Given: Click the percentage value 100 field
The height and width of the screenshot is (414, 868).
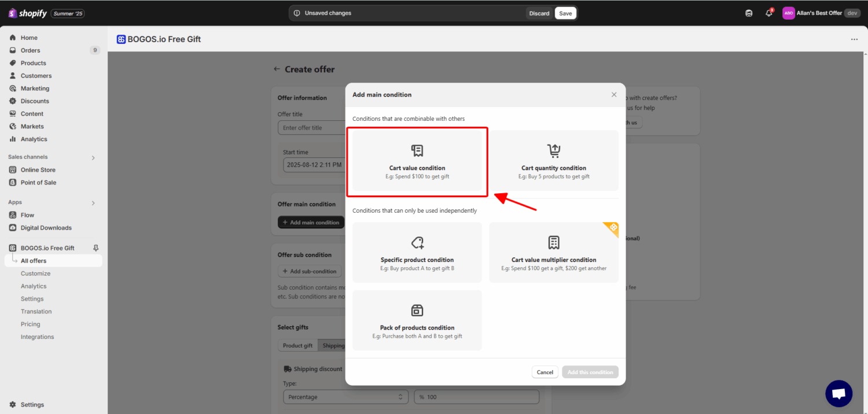Looking at the screenshot, I should tap(477, 397).
